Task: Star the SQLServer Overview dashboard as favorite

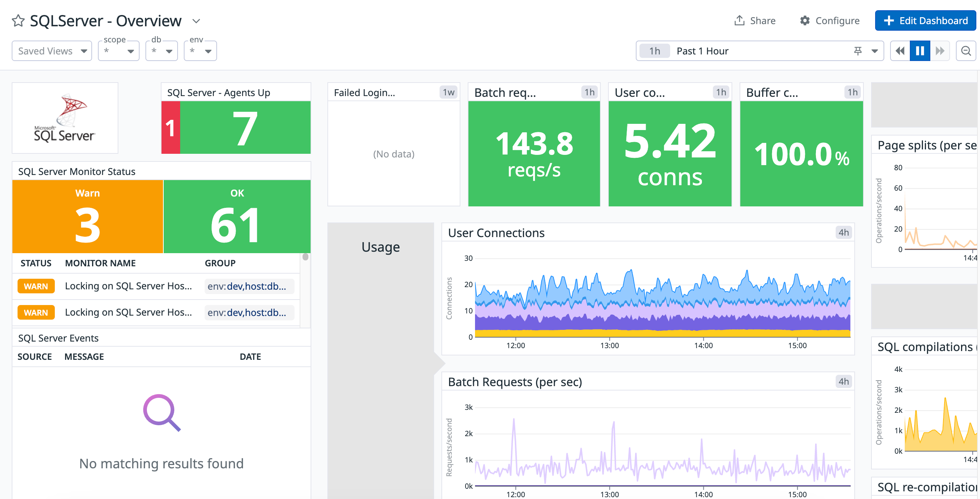Action: (x=18, y=21)
